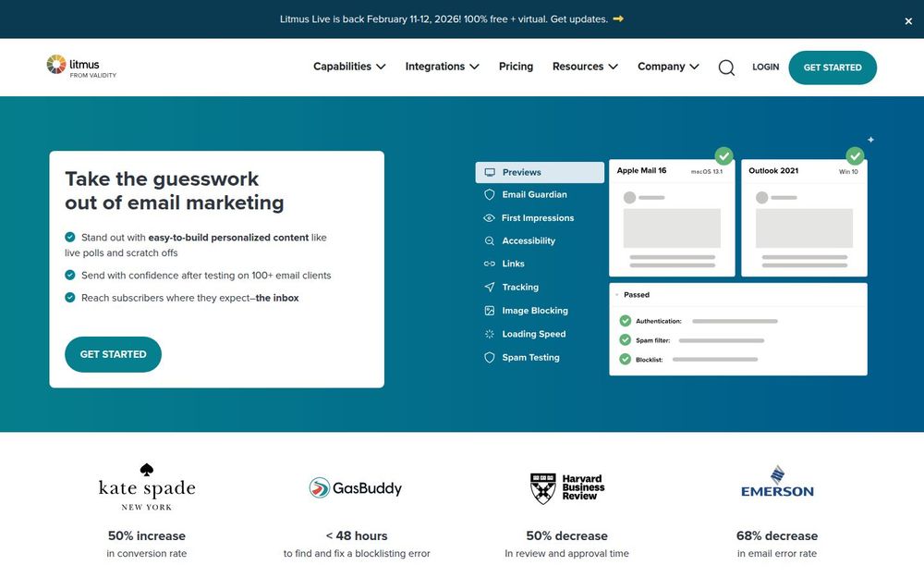
Task: Open the Resources menu
Action: pos(585,67)
